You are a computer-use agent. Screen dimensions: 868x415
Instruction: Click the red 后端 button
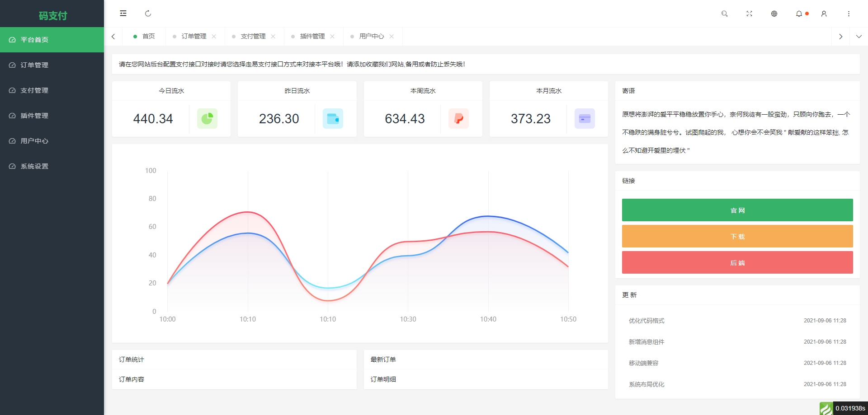tap(737, 262)
